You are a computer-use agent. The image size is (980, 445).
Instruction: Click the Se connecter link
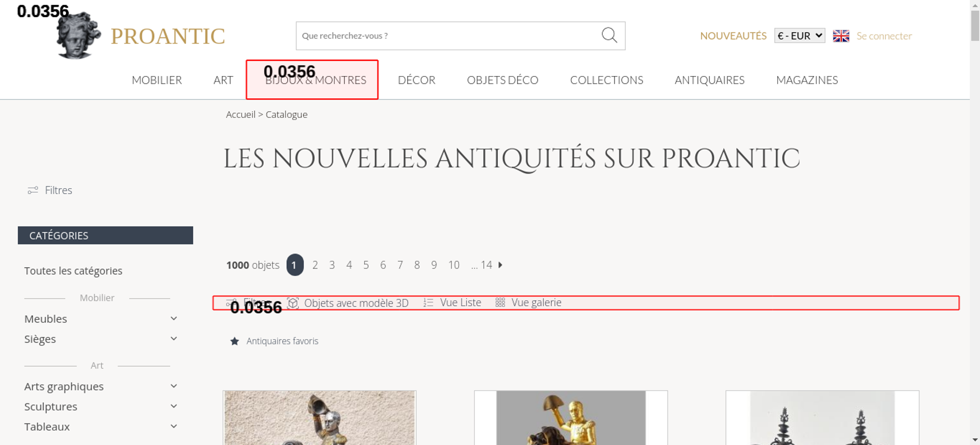click(884, 36)
